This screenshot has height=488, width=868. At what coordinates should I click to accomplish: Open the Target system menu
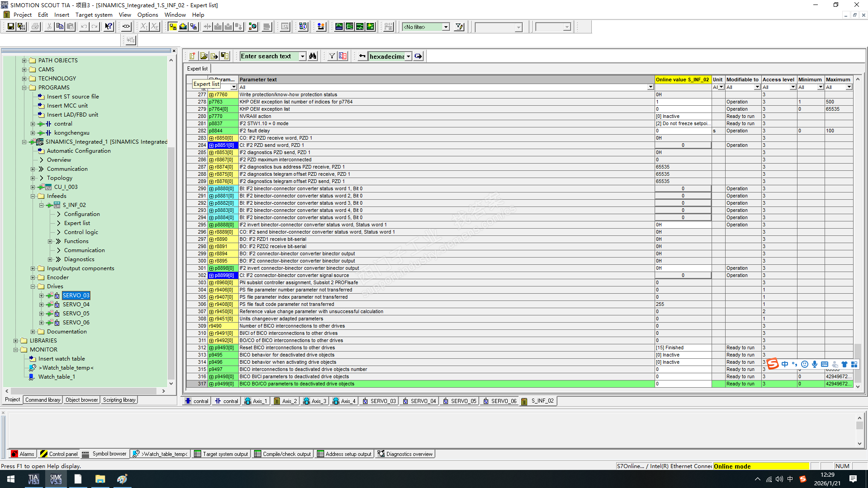94,14
